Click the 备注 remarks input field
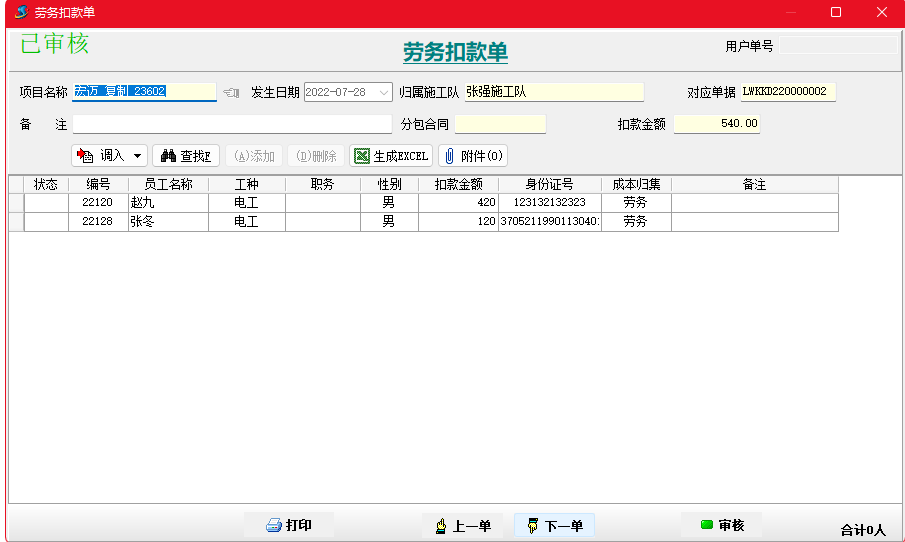The width and height of the screenshot is (905, 542). pos(232,124)
